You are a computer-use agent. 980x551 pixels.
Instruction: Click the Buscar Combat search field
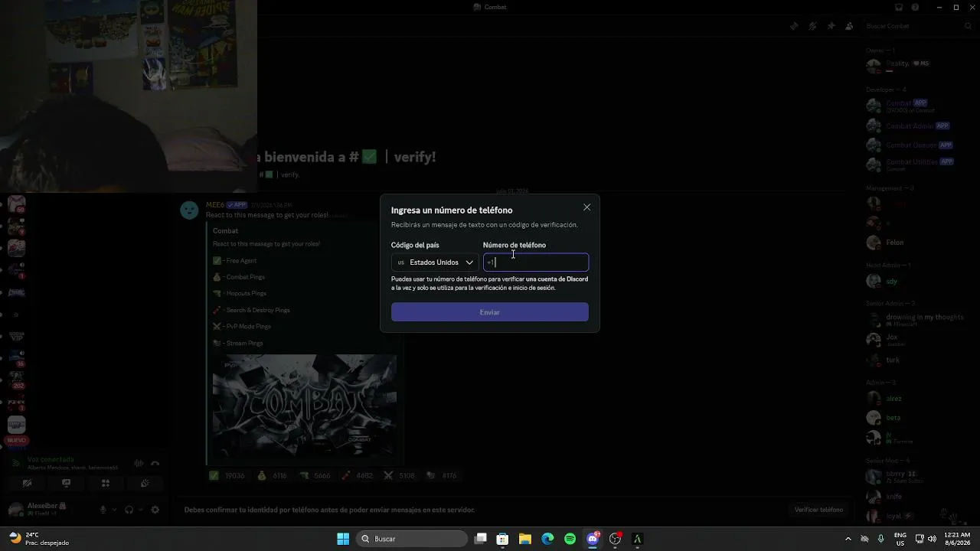(x=917, y=26)
